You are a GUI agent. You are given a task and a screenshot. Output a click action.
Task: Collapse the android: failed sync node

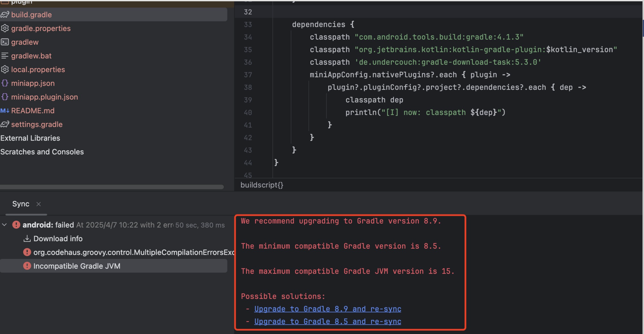click(x=4, y=225)
